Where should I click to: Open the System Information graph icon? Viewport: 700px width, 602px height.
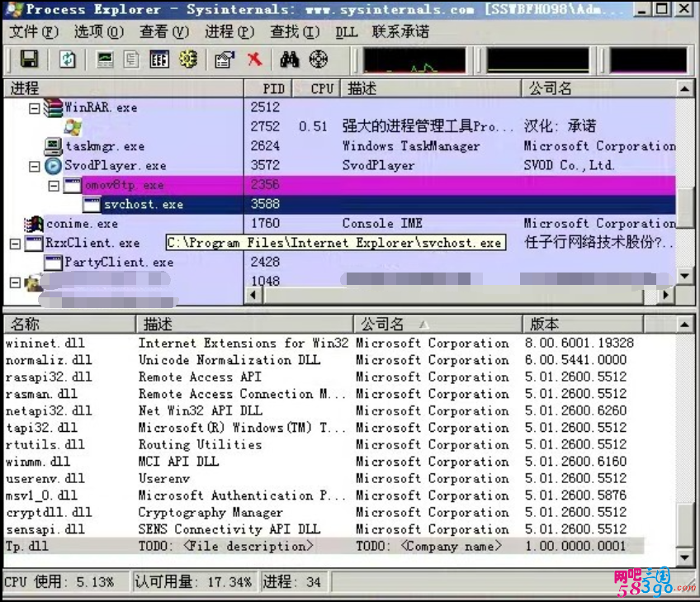(106, 59)
